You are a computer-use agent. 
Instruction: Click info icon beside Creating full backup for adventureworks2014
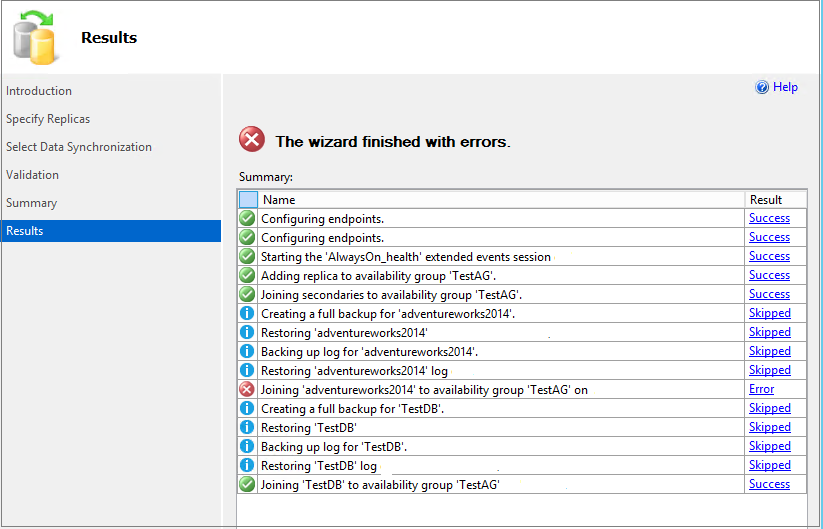[x=247, y=313]
